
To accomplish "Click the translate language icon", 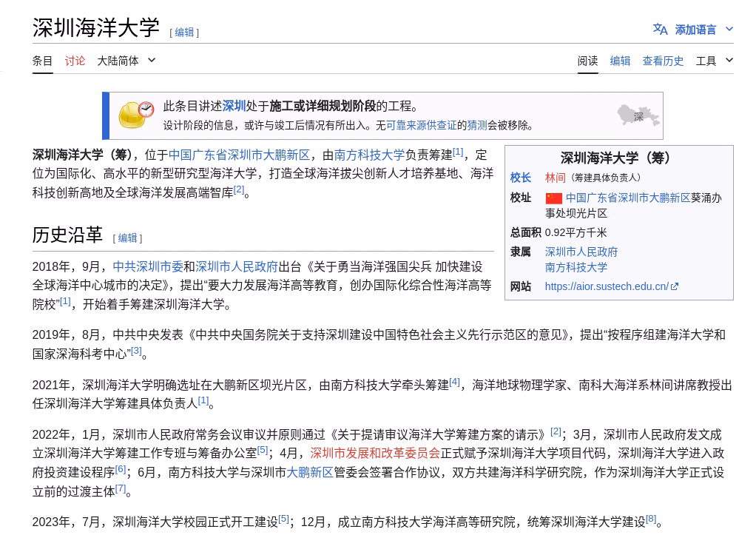I will [x=660, y=30].
